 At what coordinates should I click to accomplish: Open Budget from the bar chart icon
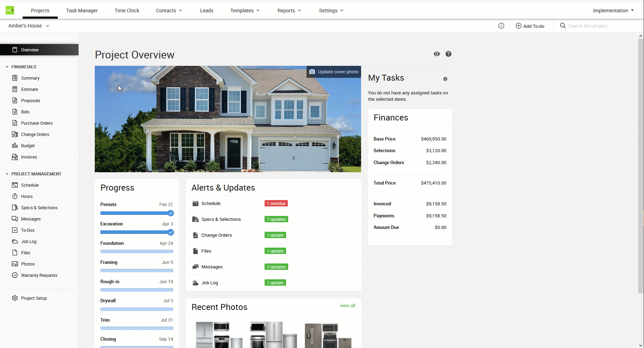pyautogui.click(x=15, y=145)
